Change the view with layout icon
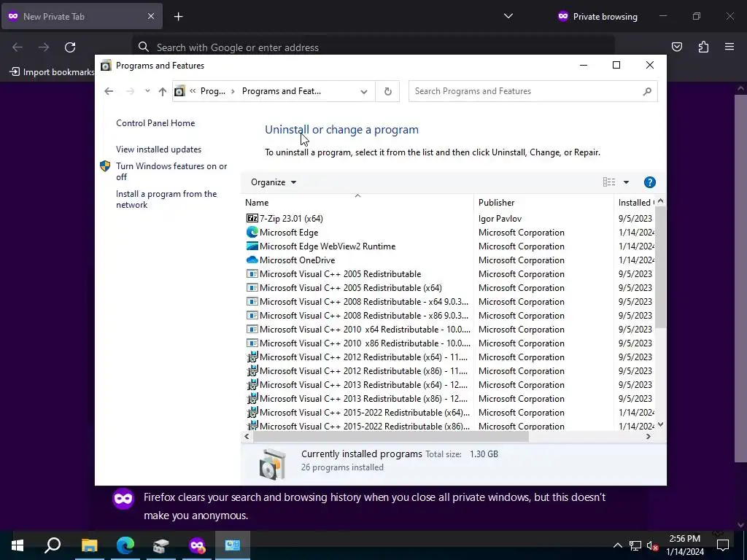The height and width of the screenshot is (560, 747). pyautogui.click(x=609, y=182)
